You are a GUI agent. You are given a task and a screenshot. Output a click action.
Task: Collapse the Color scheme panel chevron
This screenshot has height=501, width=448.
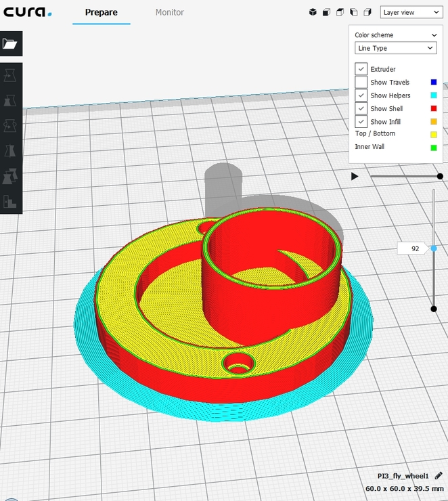click(x=434, y=35)
